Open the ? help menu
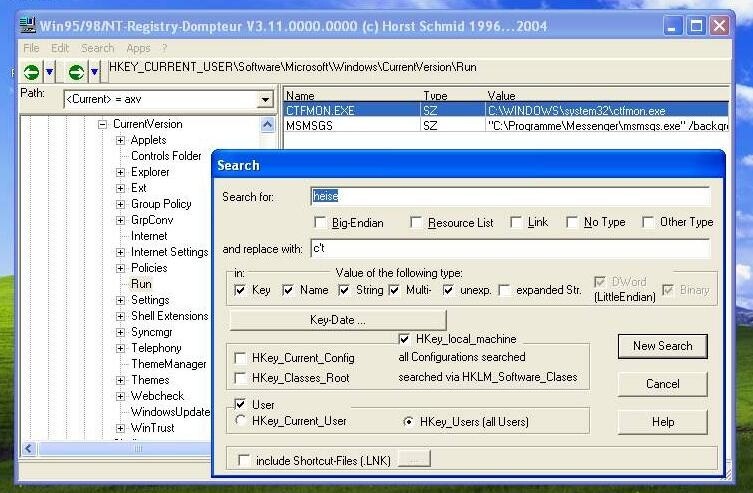This screenshot has height=493, width=753. coord(164,48)
